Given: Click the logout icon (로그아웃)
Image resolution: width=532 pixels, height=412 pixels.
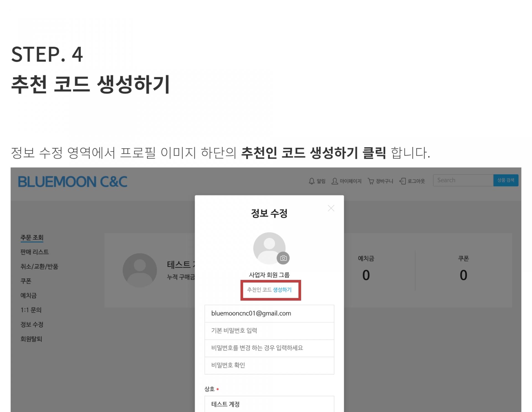Looking at the screenshot, I should point(403,181).
